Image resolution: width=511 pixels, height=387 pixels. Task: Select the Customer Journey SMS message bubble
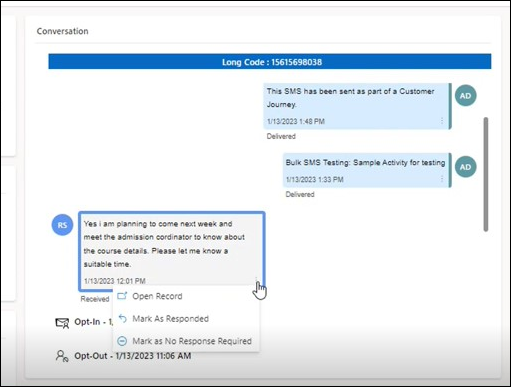[x=357, y=106]
